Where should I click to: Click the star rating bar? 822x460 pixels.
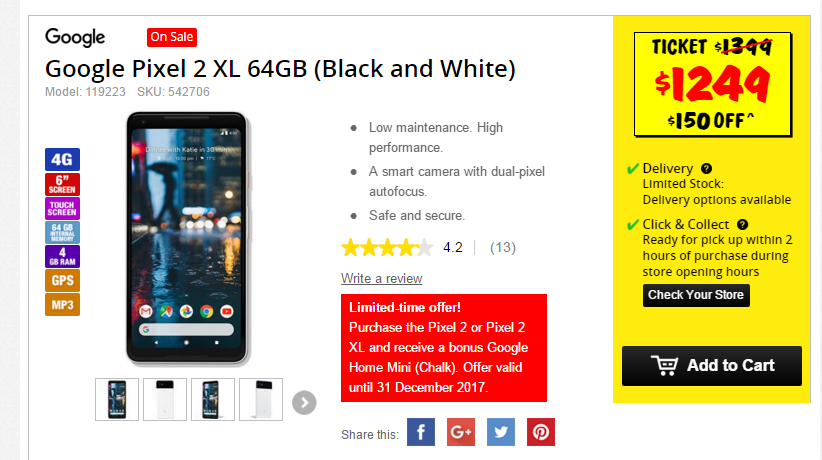click(387, 247)
